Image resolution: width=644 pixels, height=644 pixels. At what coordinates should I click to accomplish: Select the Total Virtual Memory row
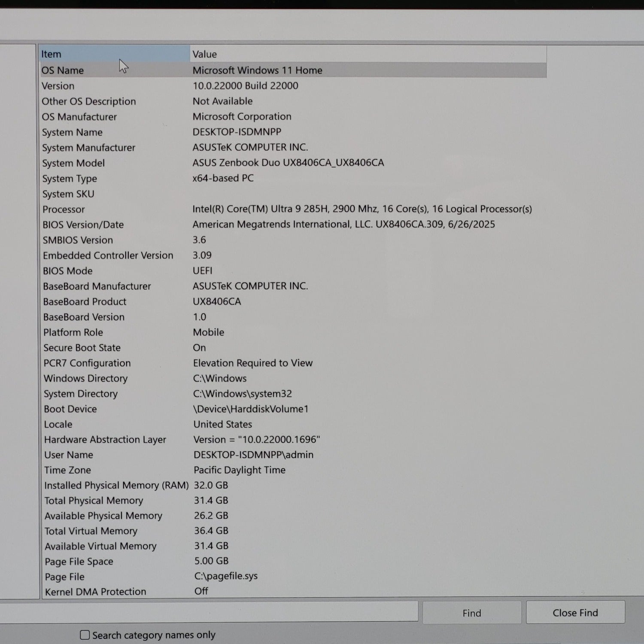click(x=91, y=531)
